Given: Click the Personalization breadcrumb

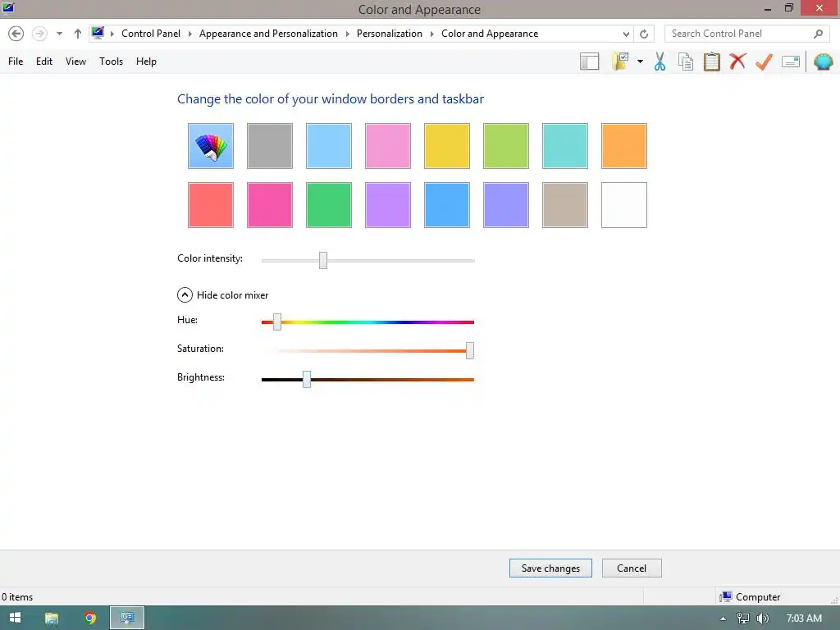Looking at the screenshot, I should [390, 33].
